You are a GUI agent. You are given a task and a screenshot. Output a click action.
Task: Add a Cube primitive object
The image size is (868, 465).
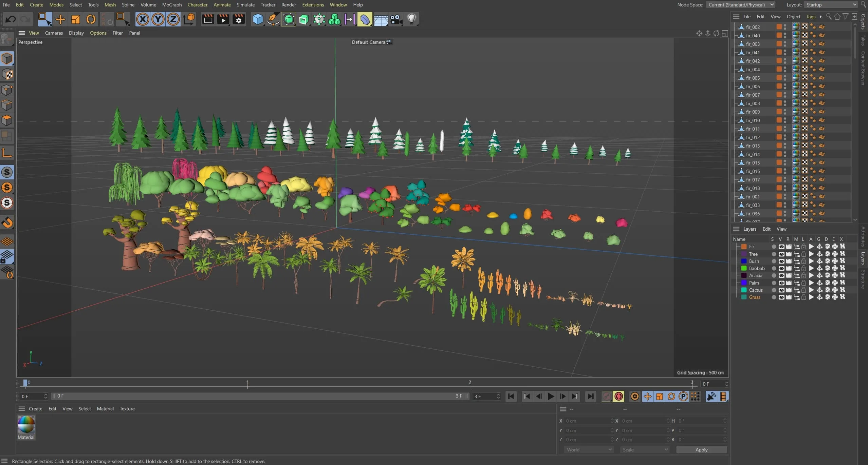258,19
